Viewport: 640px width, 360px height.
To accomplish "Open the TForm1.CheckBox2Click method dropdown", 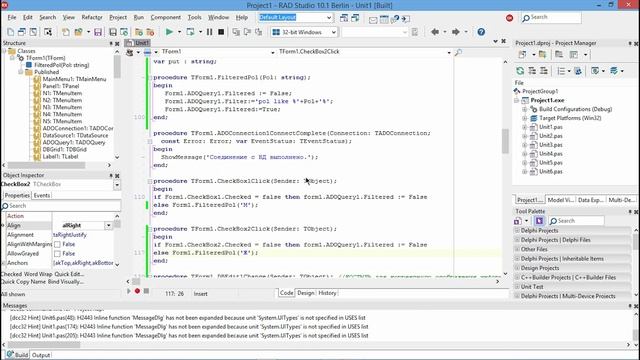I will click(449, 52).
